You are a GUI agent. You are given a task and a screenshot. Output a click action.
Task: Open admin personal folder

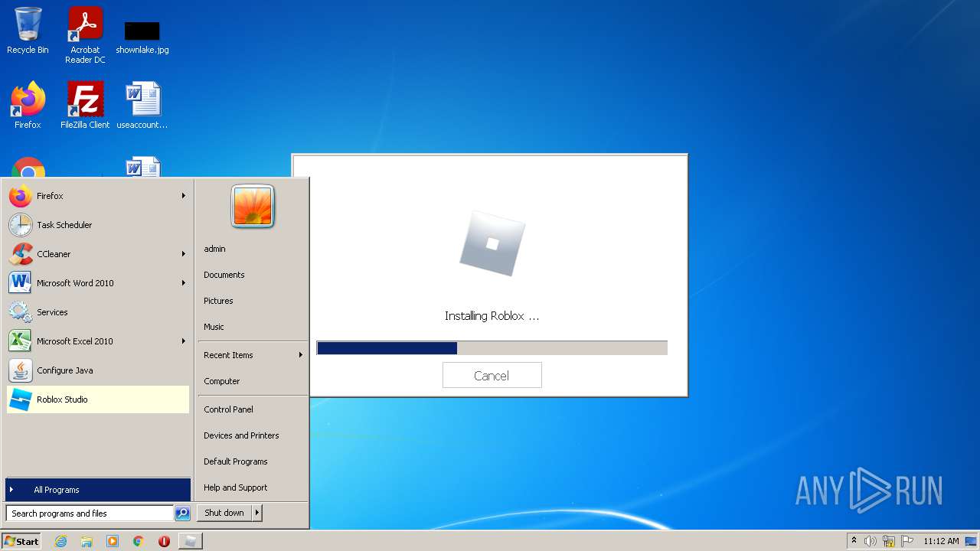[214, 249]
